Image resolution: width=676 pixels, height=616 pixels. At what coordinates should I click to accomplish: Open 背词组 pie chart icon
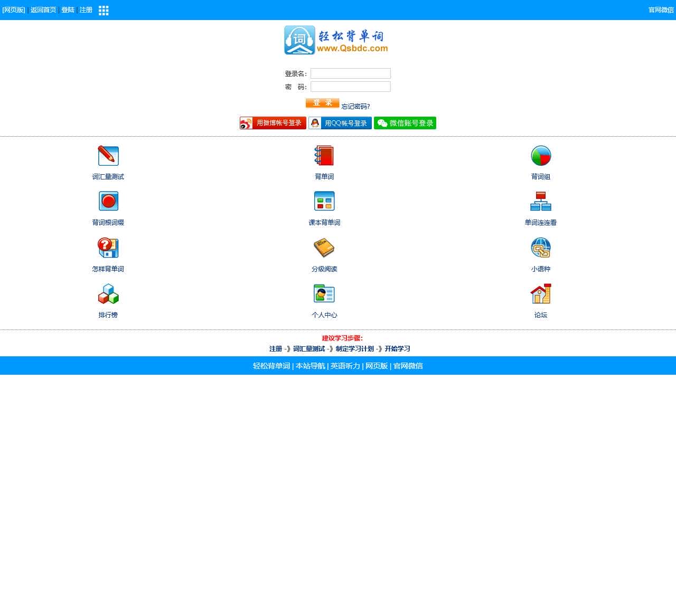[x=540, y=155]
